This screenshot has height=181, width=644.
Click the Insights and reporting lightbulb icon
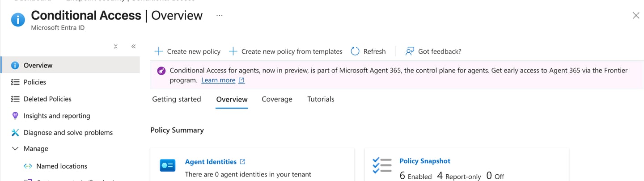[15, 116]
